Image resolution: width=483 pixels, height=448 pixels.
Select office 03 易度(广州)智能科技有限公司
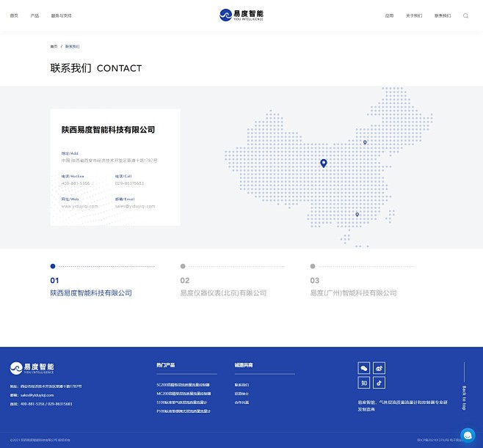(353, 293)
